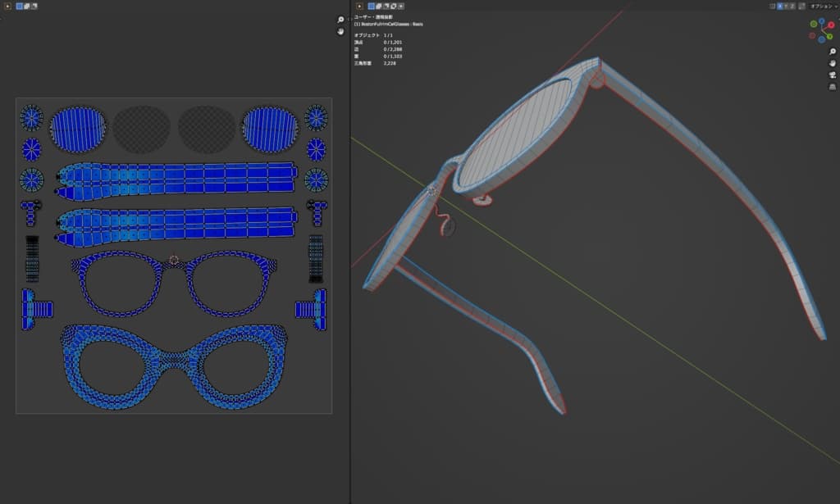Click the UV 2D cursor circle
Viewport: 840px width, 504px height.
[173, 260]
